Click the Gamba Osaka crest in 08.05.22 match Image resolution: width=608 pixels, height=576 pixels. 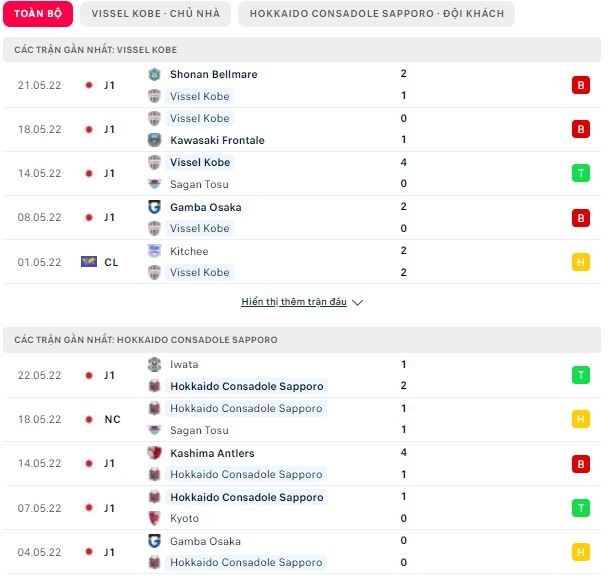coord(154,207)
